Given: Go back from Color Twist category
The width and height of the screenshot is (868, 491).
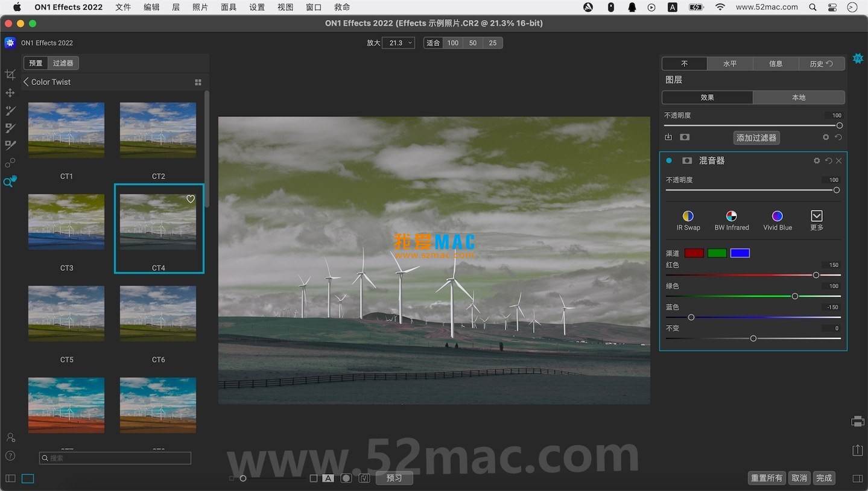Looking at the screenshot, I should click(26, 82).
